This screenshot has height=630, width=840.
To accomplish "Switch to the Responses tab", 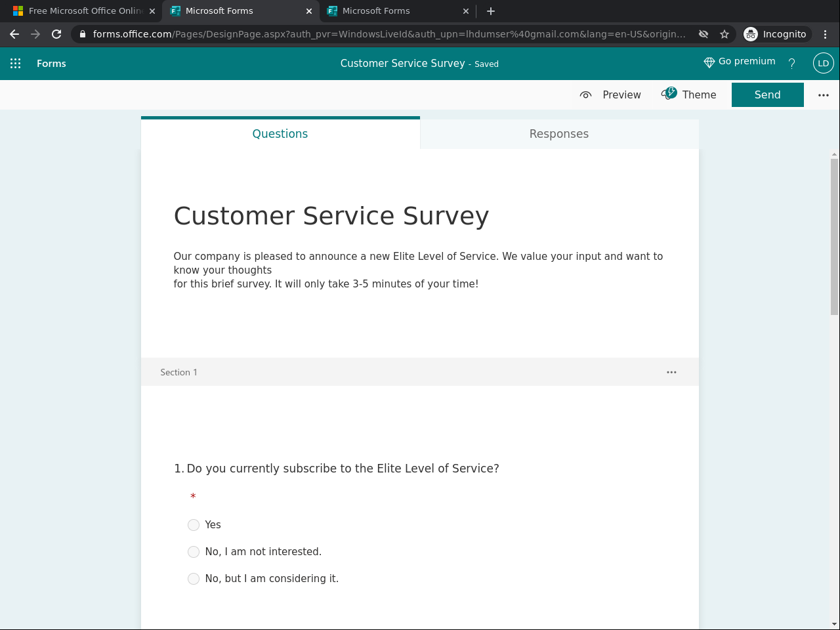I will pos(559,134).
